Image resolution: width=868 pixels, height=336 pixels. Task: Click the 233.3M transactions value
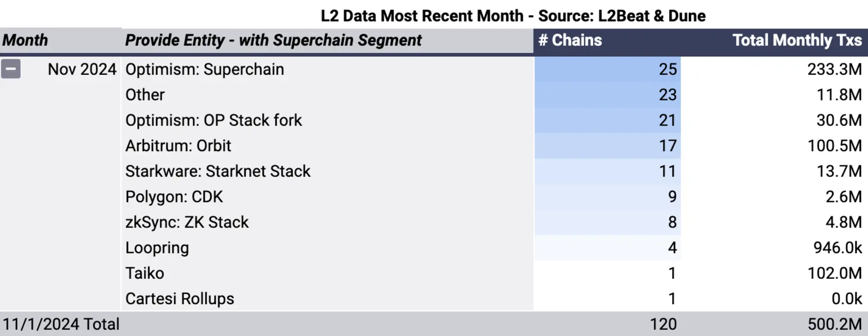(834, 69)
